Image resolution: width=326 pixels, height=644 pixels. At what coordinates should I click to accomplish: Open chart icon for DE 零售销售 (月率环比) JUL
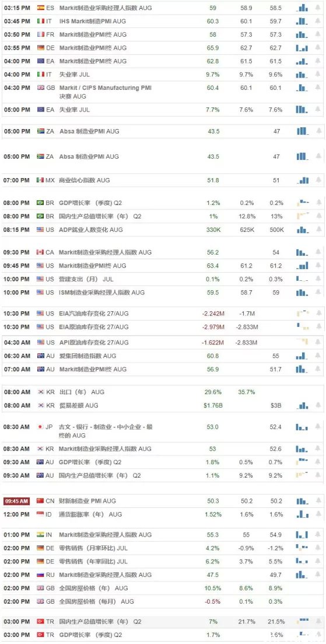click(302, 548)
